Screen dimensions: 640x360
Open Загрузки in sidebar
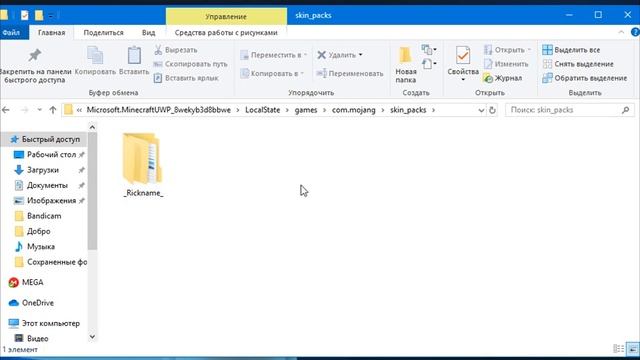pos(43,170)
